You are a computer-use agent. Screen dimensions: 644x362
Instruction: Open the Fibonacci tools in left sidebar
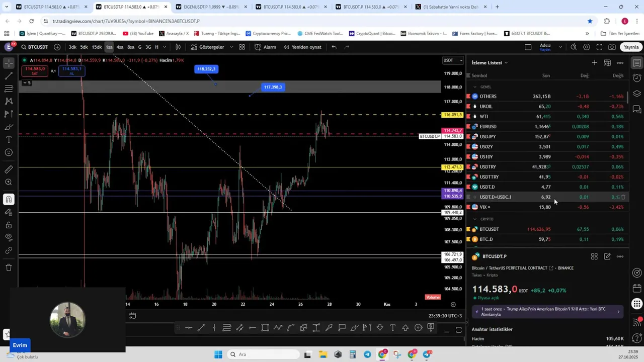point(9,88)
